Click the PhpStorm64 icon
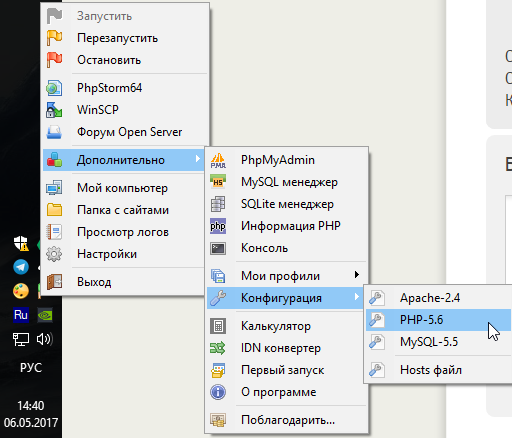This screenshot has width=512, height=438. [x=54, y=88]
